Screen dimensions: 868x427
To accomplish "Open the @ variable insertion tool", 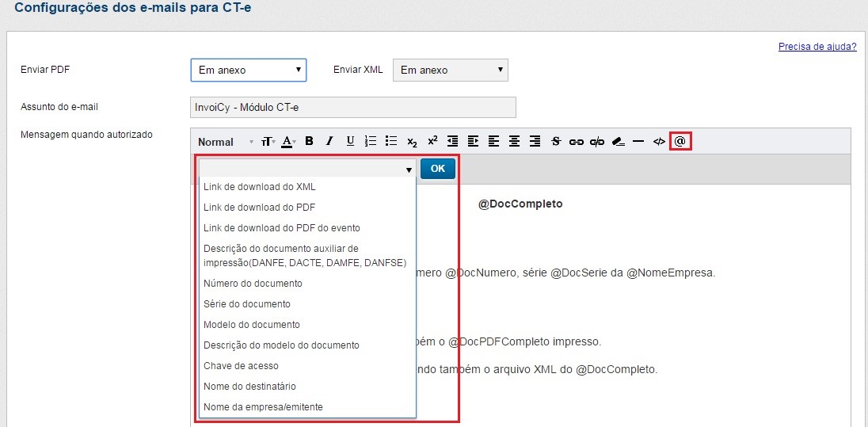I will tap(680, 141).
